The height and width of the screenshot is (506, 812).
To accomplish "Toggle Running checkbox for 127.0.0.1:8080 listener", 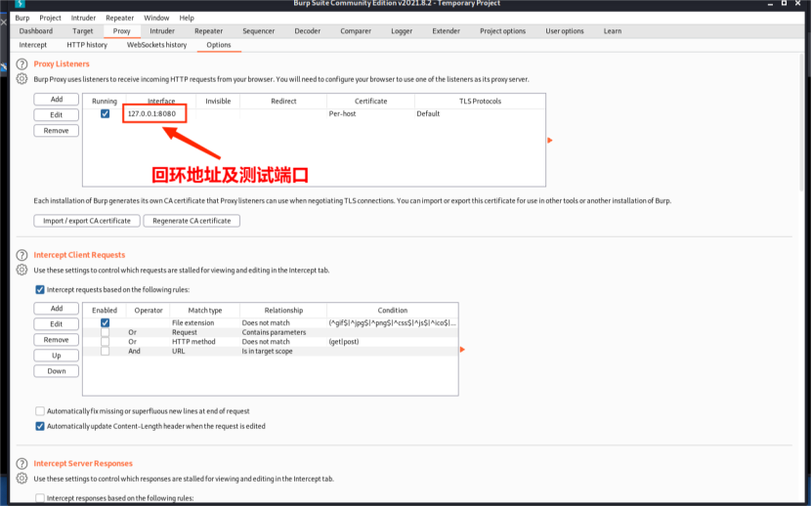I will [x=106, y=113].
